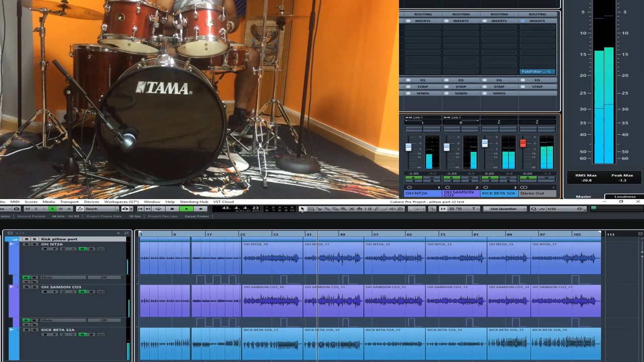Click Monitor speaker on OH NT2A track
The width and height of the screenshot is (644, 362).
point(54,249)
